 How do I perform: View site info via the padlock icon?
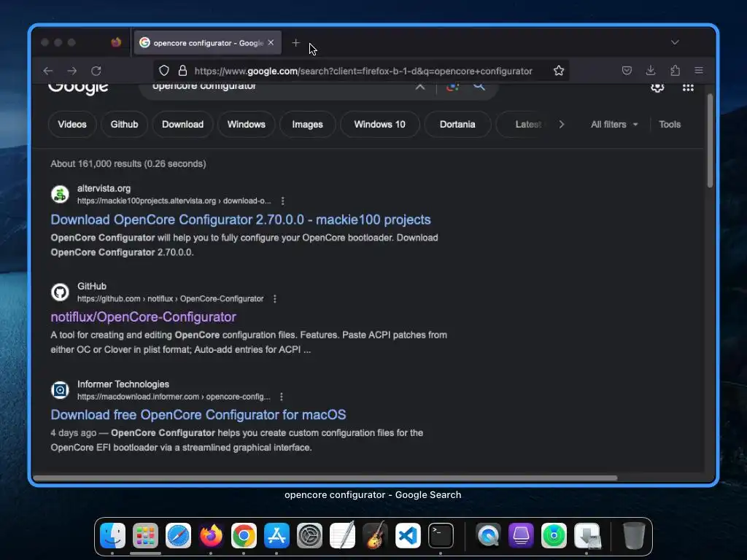[182, 71]
